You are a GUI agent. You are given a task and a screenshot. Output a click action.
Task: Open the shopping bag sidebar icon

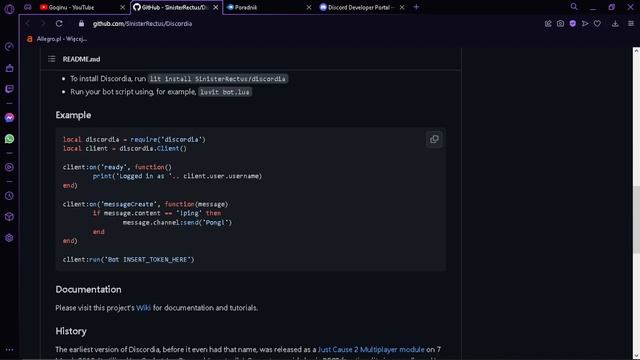click(x=9, y=68)
